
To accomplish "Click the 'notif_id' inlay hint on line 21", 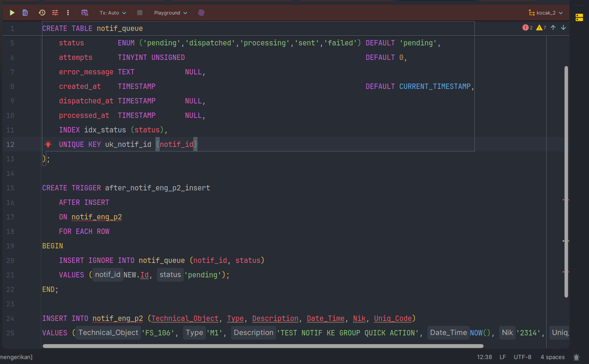I will coord(108,275).
